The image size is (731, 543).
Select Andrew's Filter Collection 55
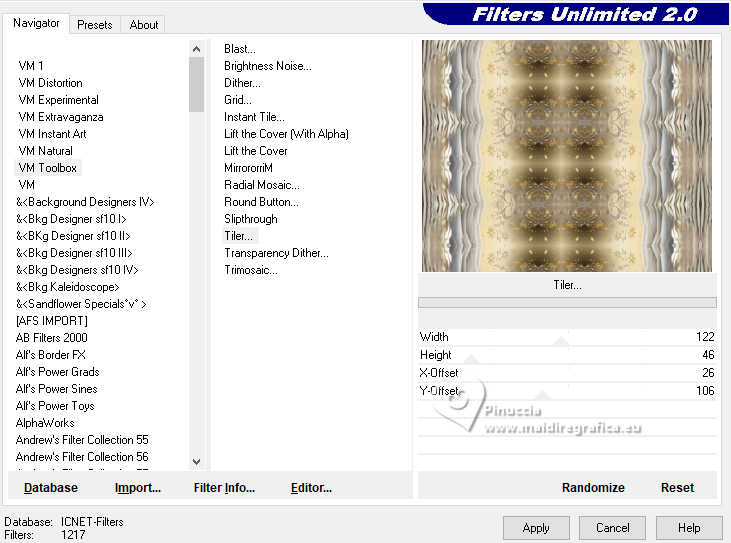(82, 440)
